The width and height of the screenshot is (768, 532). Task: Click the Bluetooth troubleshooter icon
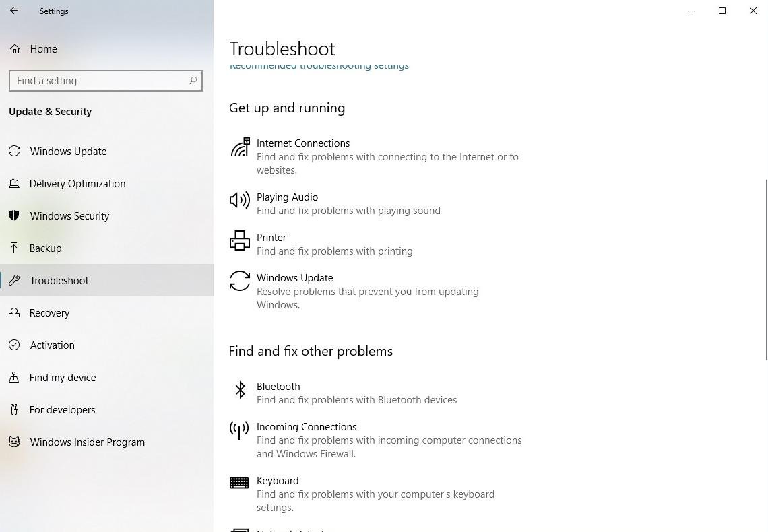point(240,389)
